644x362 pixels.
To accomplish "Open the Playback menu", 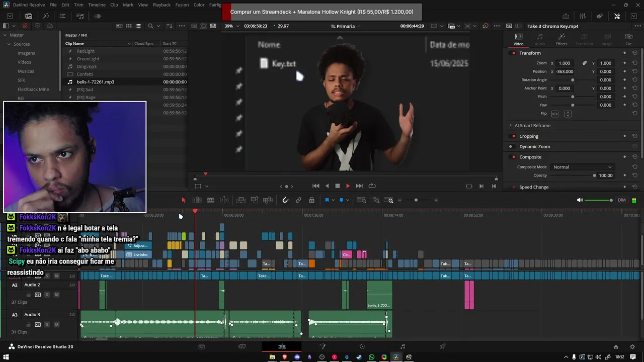I will point(162,5).
